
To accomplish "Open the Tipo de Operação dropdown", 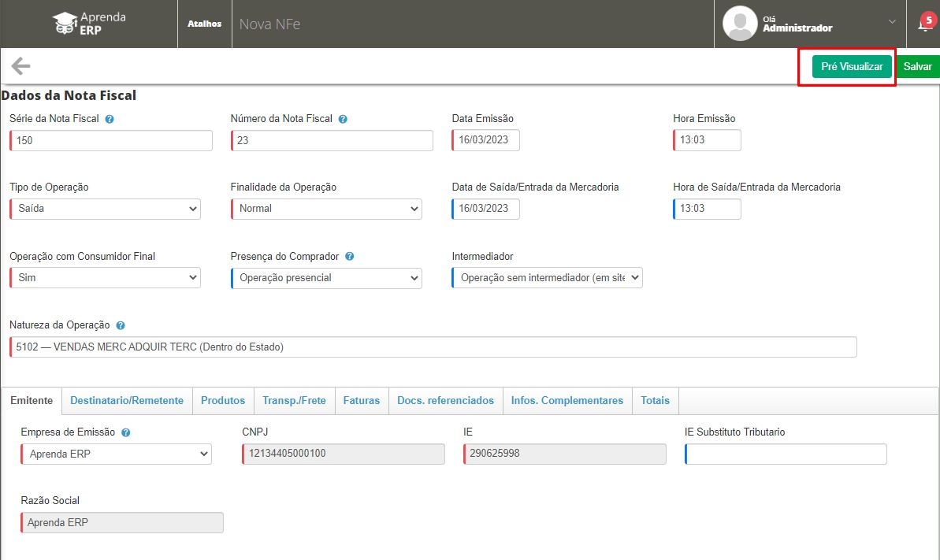I will (105, 209).
